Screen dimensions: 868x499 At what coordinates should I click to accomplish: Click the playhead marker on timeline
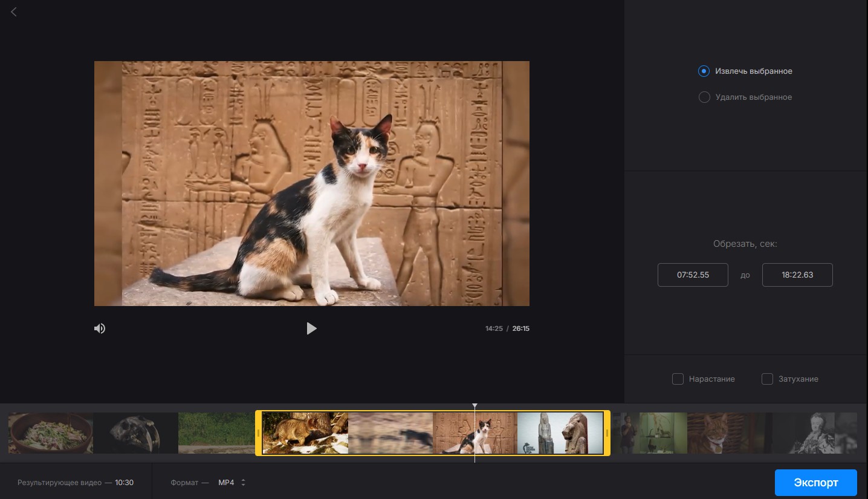(474, 406)
